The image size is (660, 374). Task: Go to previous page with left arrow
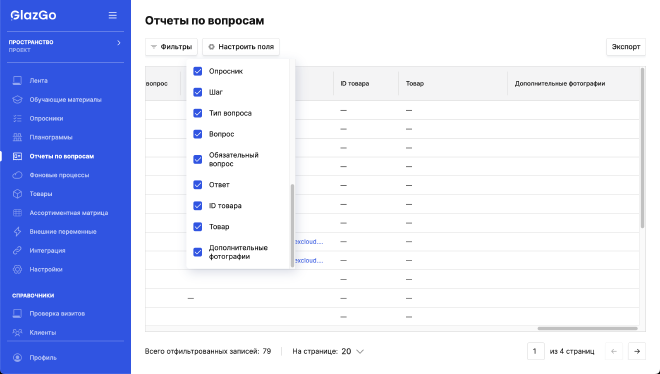pos(614,351)
